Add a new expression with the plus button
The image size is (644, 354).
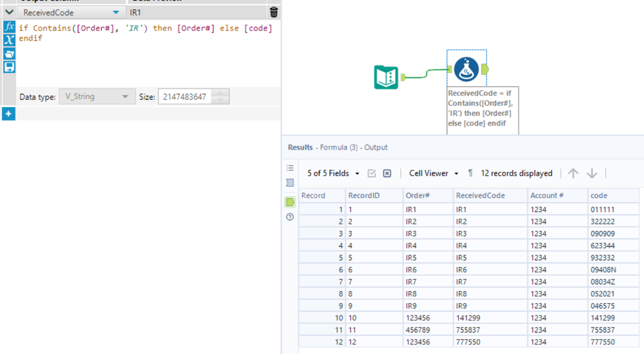[8, 113]
